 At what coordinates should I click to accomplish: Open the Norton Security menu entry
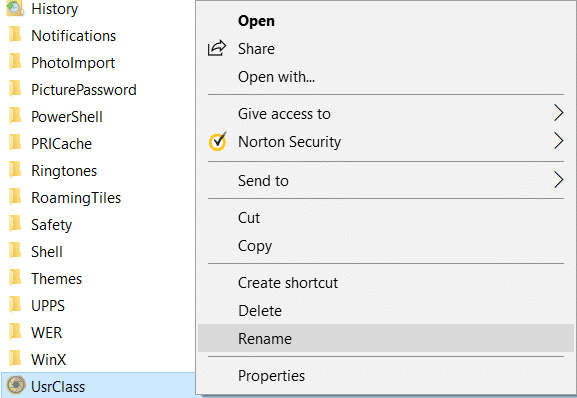386,142
